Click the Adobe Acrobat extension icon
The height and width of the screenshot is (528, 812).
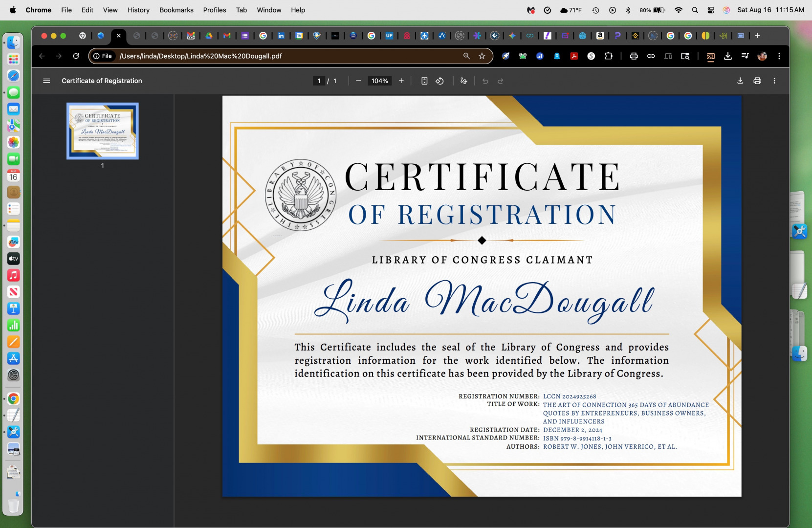tap(574, 56)
